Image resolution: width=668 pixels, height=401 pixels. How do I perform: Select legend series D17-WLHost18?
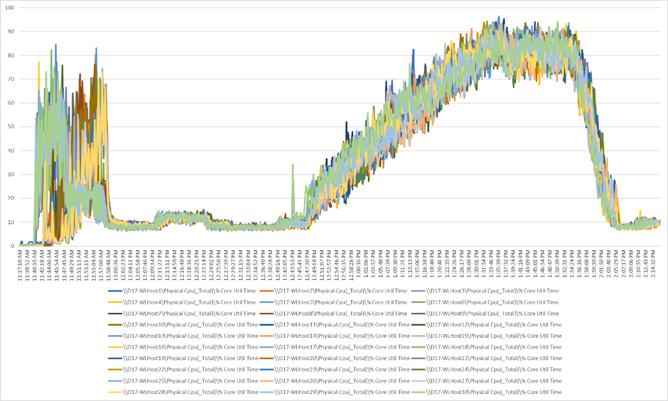point(487,347)
